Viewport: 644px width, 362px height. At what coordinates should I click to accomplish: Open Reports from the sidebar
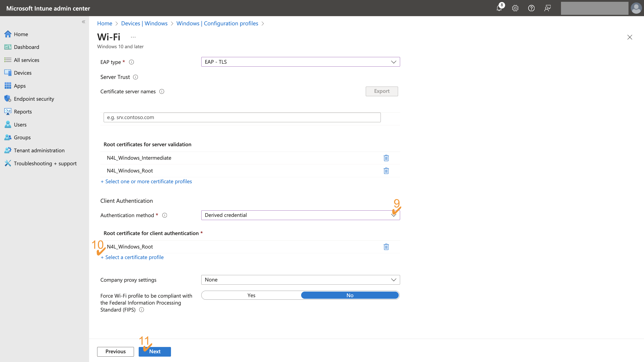point(23,111)
